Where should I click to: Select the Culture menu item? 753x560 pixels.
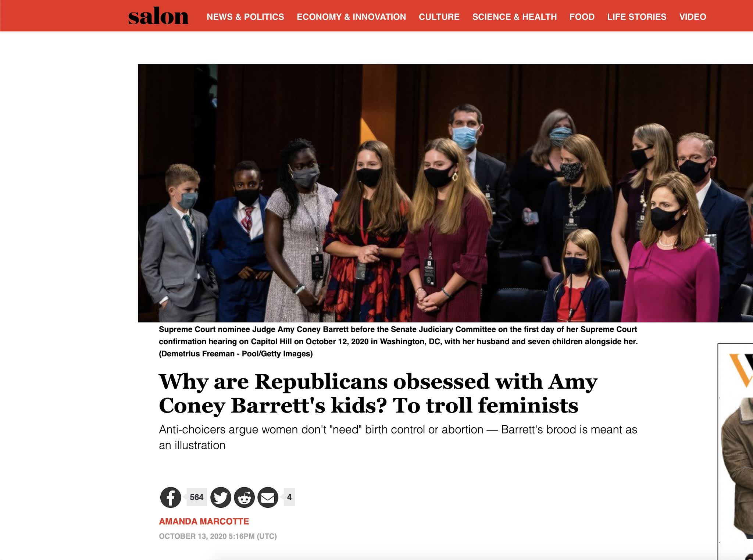tap(439, 17)
